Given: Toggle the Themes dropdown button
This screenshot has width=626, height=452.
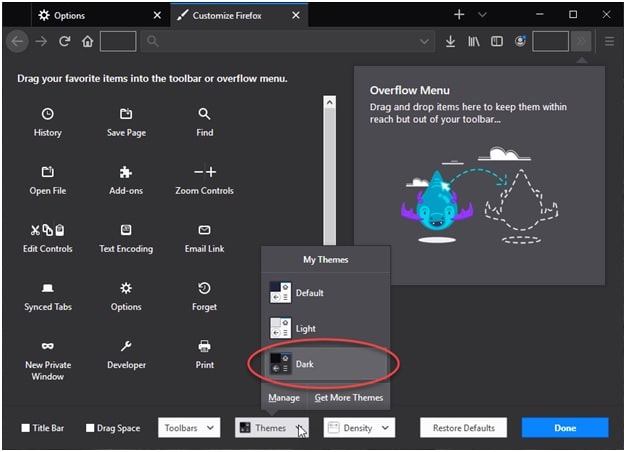Looking at the screenshot, I should point(271,428).
